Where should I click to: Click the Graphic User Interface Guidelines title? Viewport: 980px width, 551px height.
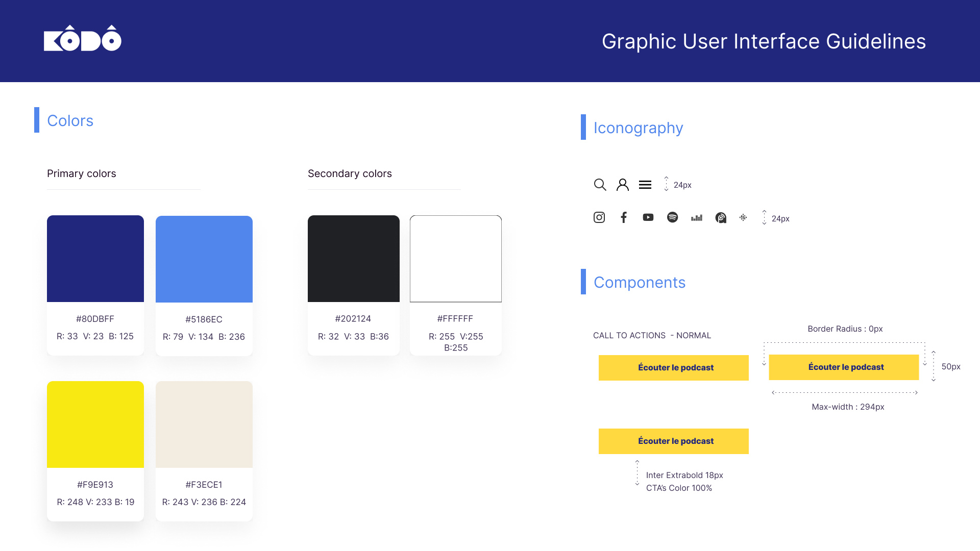click(763, 41)
